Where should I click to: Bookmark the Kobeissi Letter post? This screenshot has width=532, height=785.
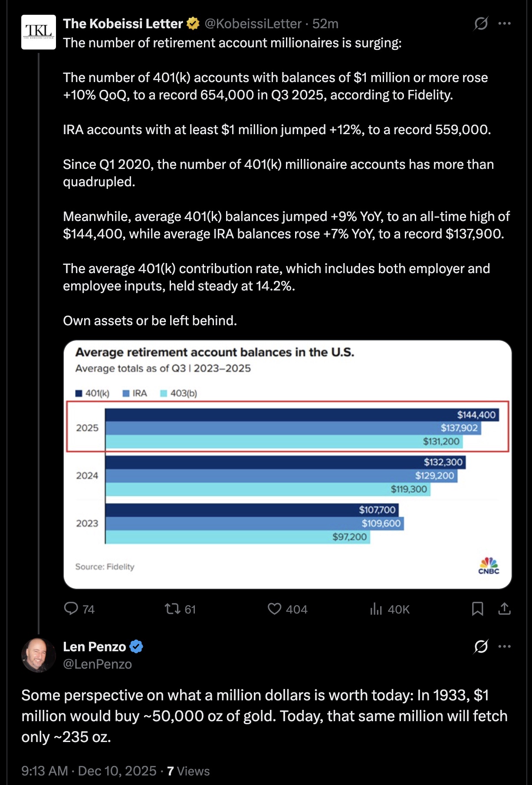tap(477, 609)
